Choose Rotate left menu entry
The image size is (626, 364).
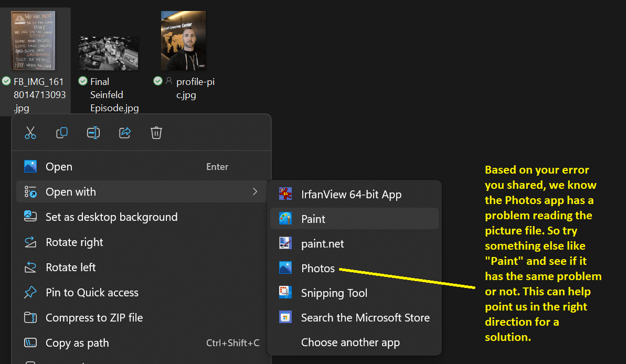pyautogui.click(x=141, y=267)
